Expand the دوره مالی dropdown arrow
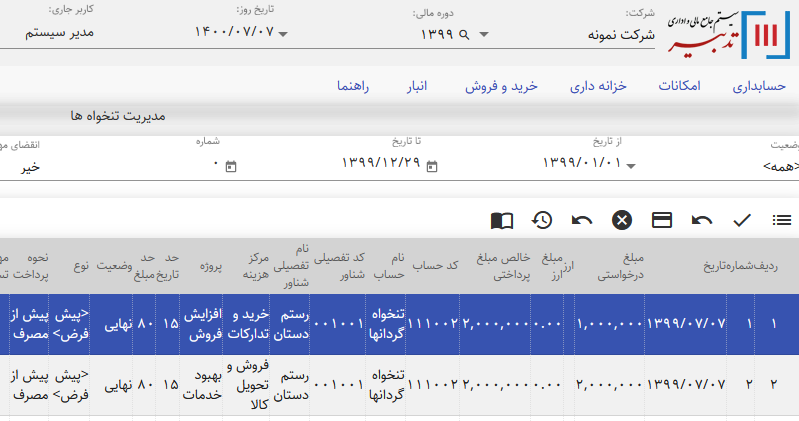Image resolution: width=799 pixels, height=421 pixels. pyautogui.click(x=484, y=35)
